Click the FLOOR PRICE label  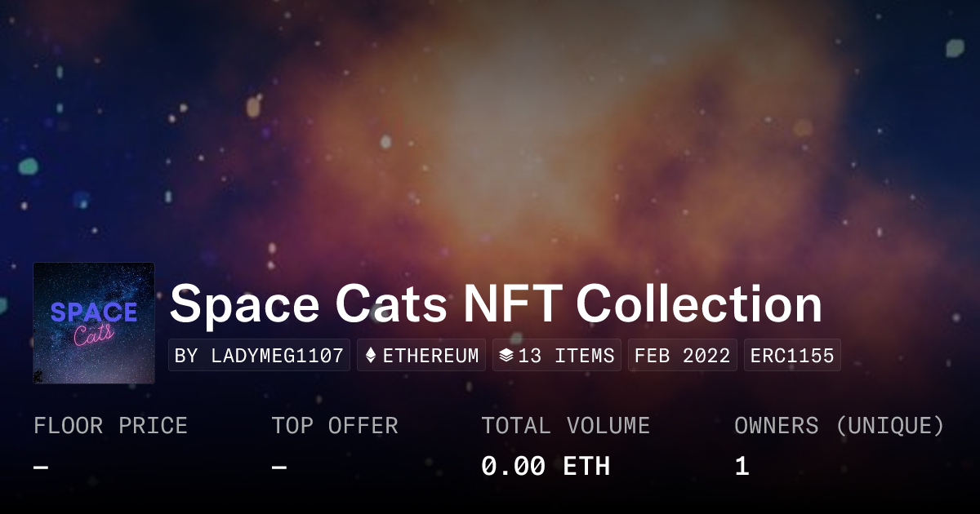(110, 425)
